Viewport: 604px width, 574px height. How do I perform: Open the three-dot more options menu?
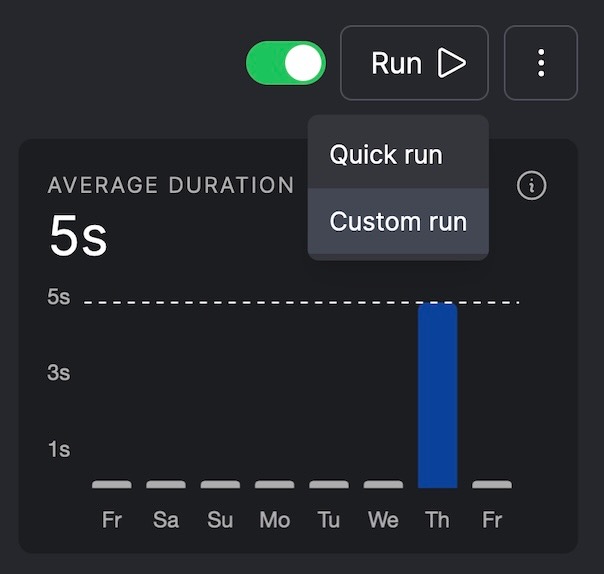541,63
